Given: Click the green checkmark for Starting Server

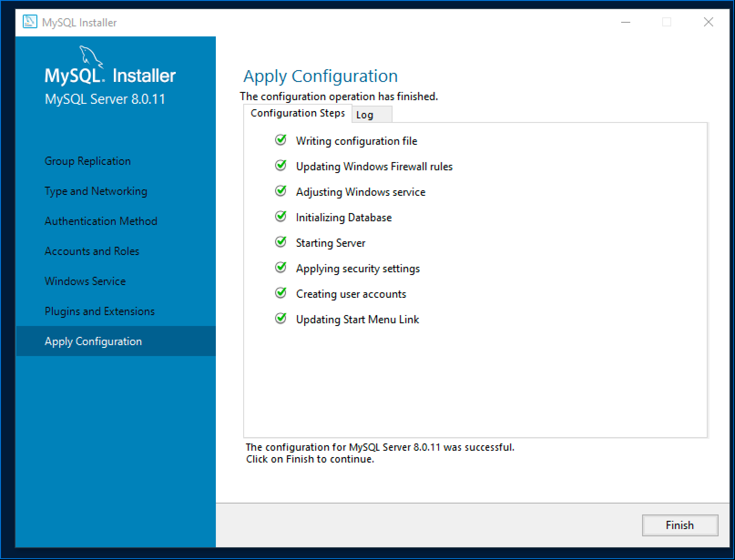Looking at the screenshot, I should click(x=281, y=242).
